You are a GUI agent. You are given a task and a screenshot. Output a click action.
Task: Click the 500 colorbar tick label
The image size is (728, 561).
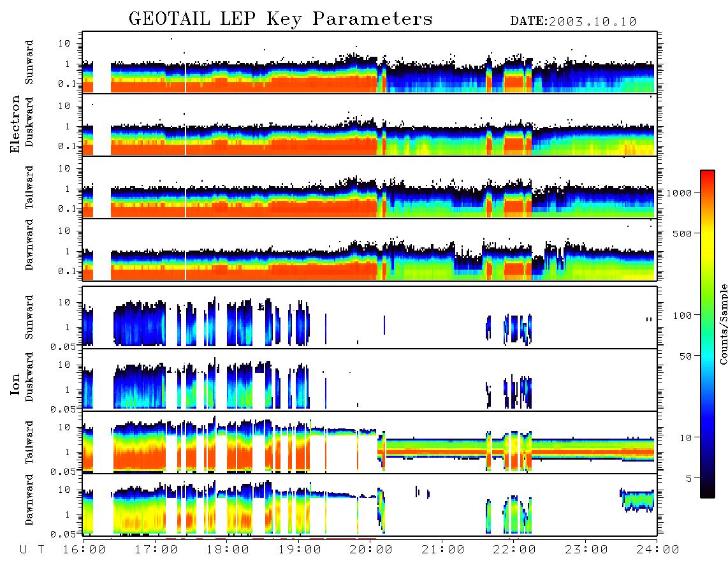(683, 233)
